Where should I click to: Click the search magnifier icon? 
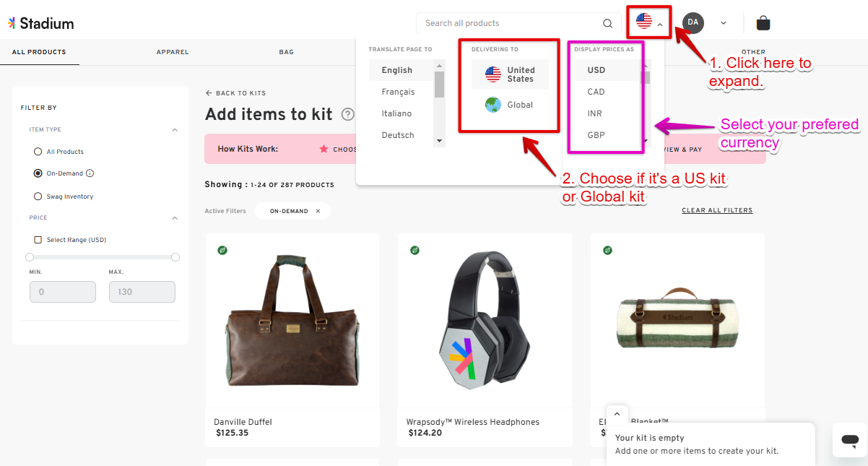(x=607, y=23)
